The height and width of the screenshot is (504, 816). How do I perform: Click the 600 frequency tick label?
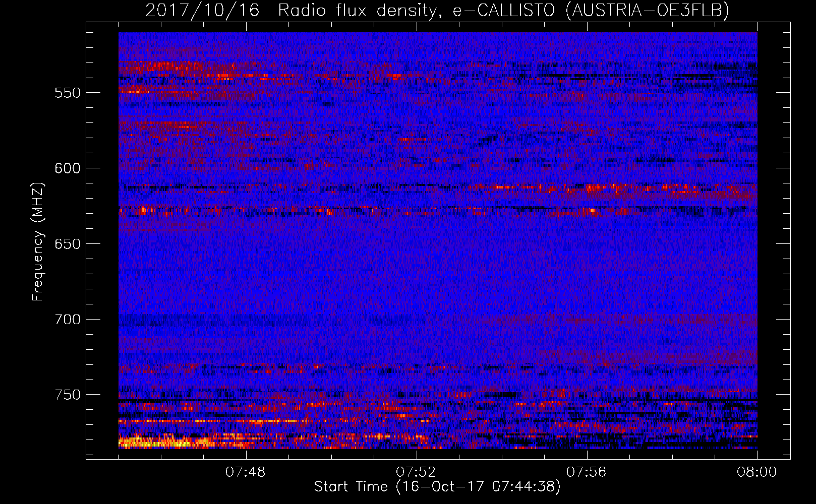tap(68, 168)
